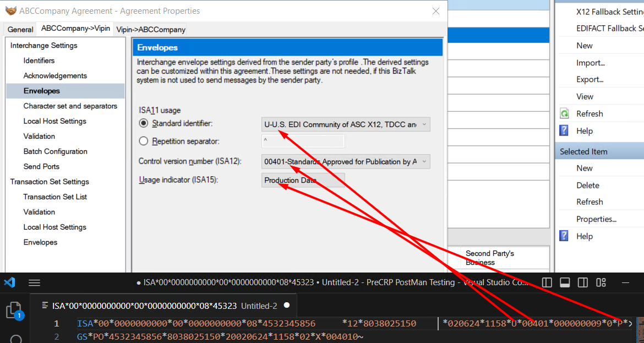Toggle panel layout icon in VS Code
The height and width of the screenshot is (343, 644).
[x=565, y=282]
